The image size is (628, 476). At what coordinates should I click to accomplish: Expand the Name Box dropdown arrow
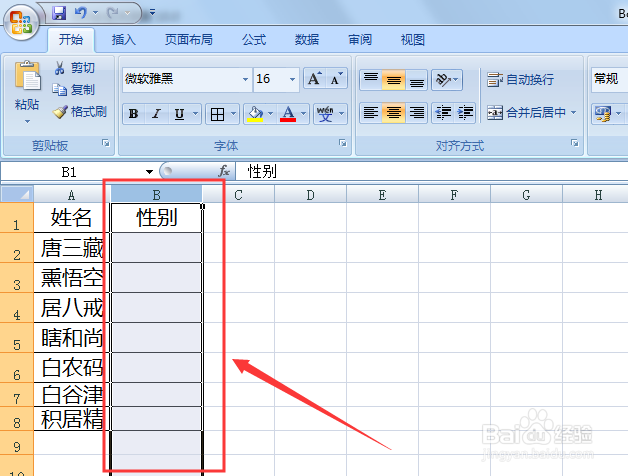pyautogui.click(x=149, y=172)
